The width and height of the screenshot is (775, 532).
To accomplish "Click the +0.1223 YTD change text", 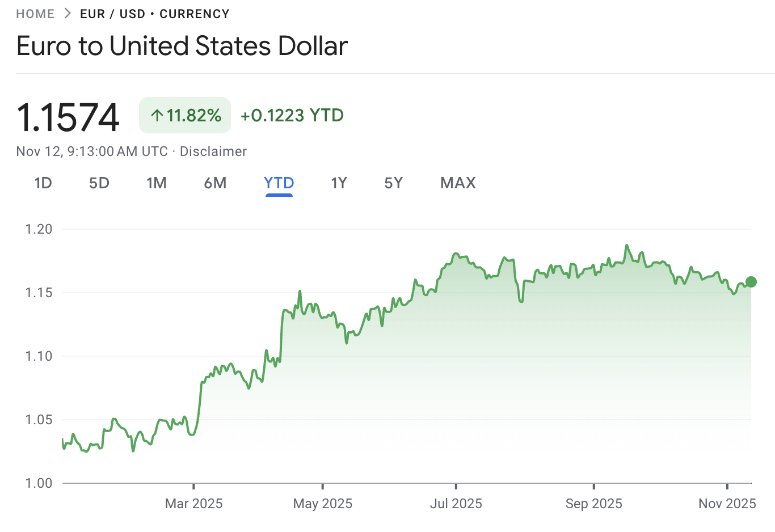I will tap(292, 116).
